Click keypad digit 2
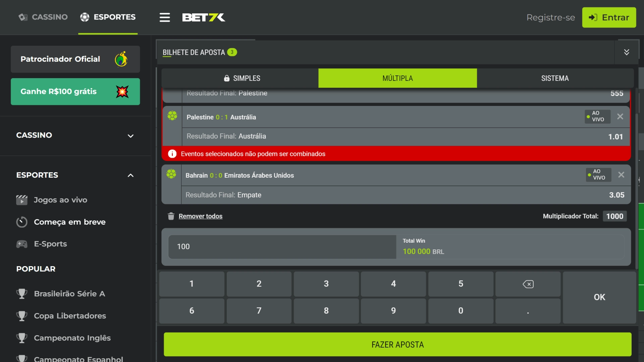Image resolution: width=644 pixels, height=362 pixels. point(259,284)
